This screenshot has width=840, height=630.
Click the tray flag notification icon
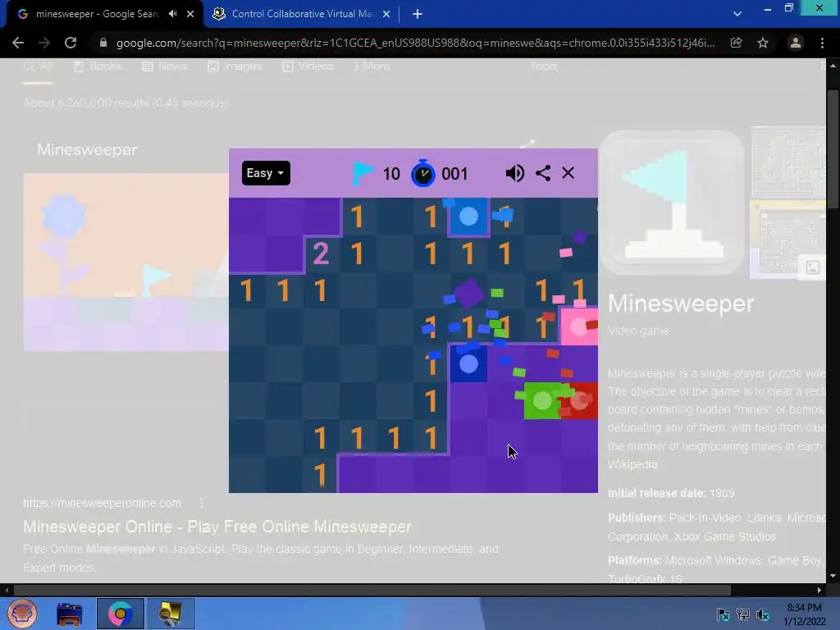[724, 614]
